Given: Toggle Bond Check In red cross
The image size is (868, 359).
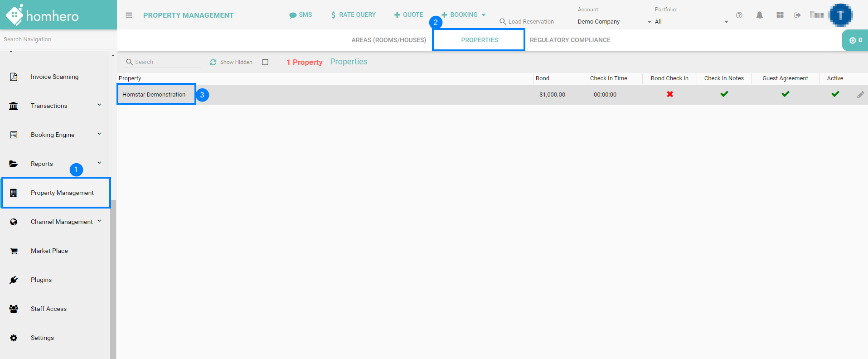Looking at the screenshot, I should pos(669,94).
